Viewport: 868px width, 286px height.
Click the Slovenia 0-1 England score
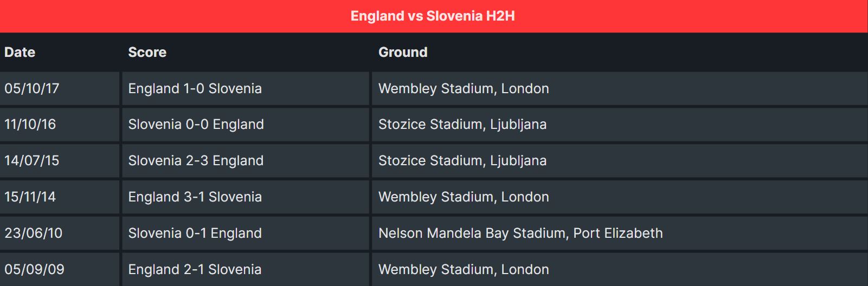(195, 233)
